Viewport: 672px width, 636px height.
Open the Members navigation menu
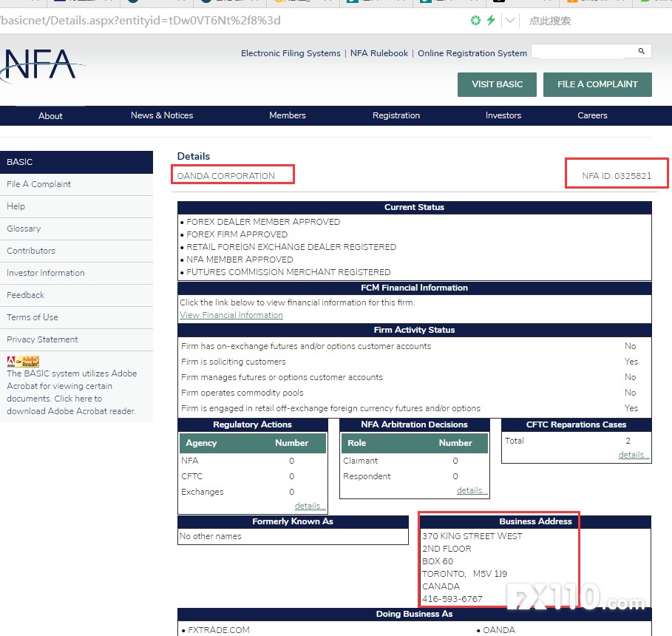point(287,115)
